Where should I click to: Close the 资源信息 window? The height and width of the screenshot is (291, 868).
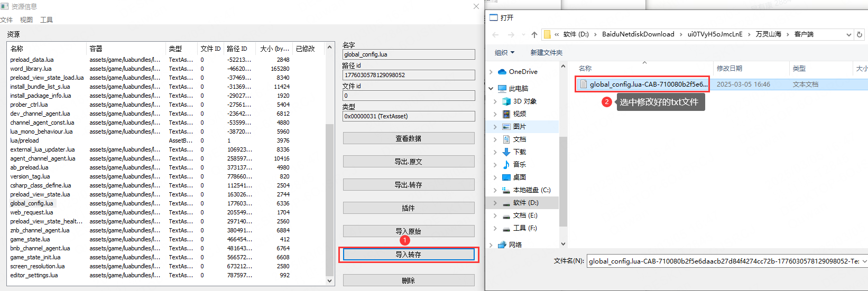pos(476,6)
